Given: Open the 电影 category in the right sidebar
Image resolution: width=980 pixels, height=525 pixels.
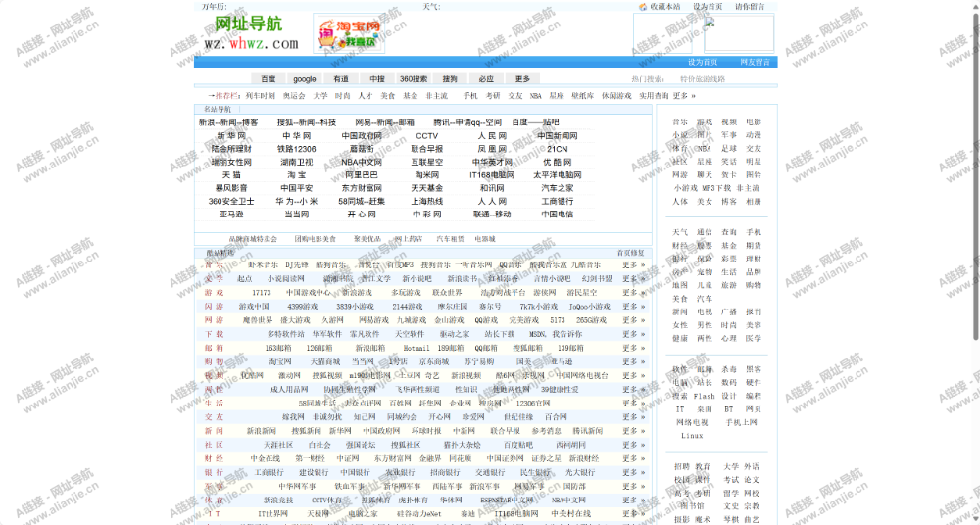Looking at the screenshot, I should point(754,121).
